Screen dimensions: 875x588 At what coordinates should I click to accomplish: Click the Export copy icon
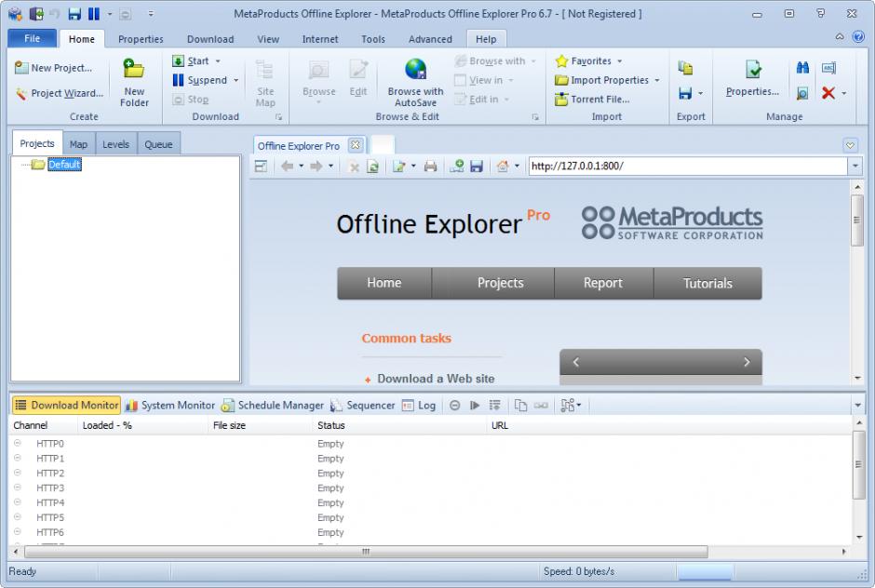tap(685, 68)
